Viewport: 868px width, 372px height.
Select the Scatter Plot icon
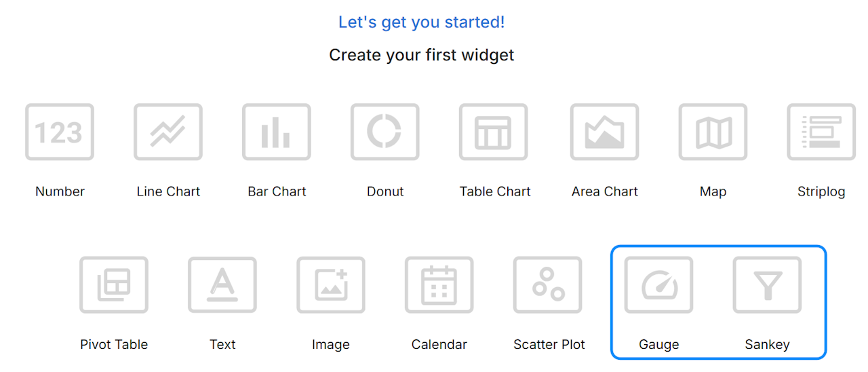(x=548, y=285)
